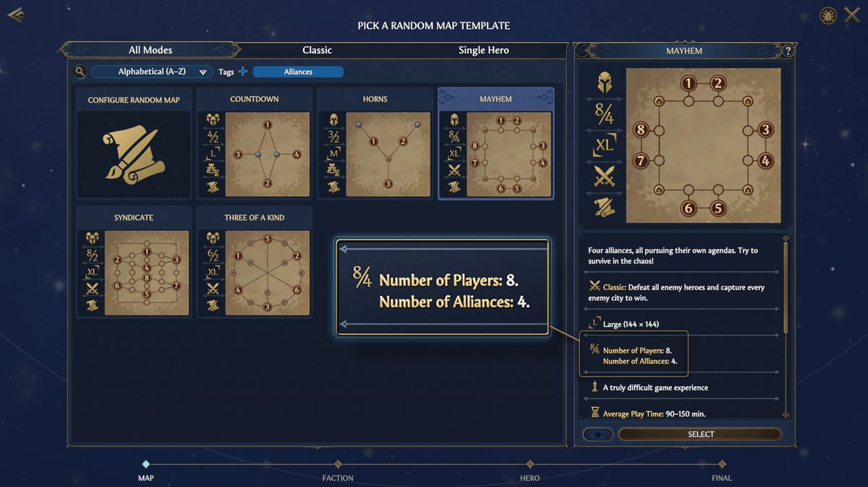Toggle the favorite star button
The width and height of the screenshot is (868, 487).
[x=597, y=434]
